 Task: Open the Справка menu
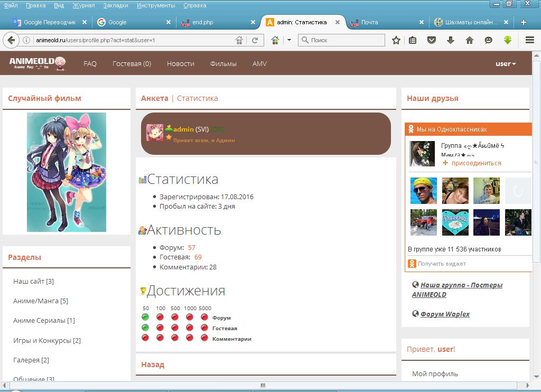[x=194, y=5]
